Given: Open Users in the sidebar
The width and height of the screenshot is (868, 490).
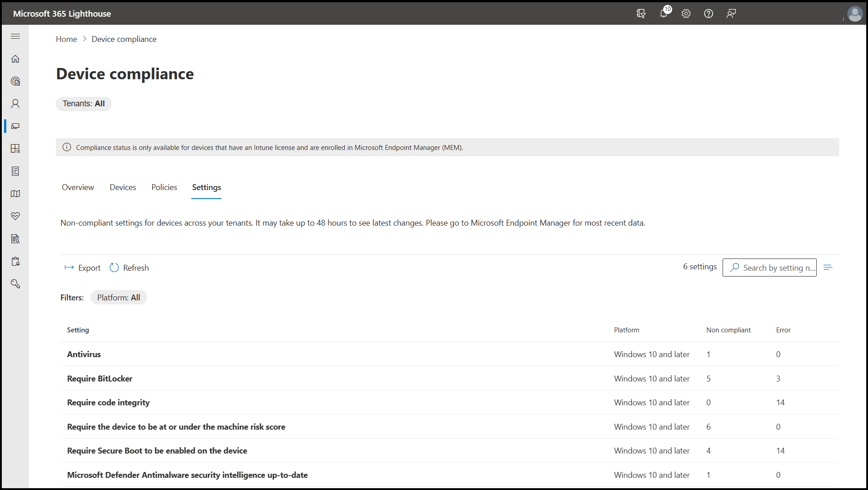Looking at the screenshot, I should coord(15,104).
